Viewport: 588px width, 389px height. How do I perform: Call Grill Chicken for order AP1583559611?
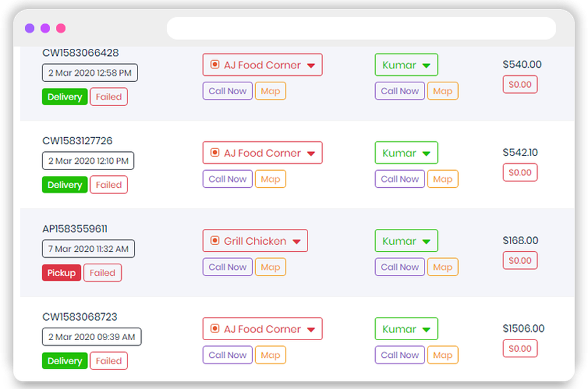click(228, 267)
